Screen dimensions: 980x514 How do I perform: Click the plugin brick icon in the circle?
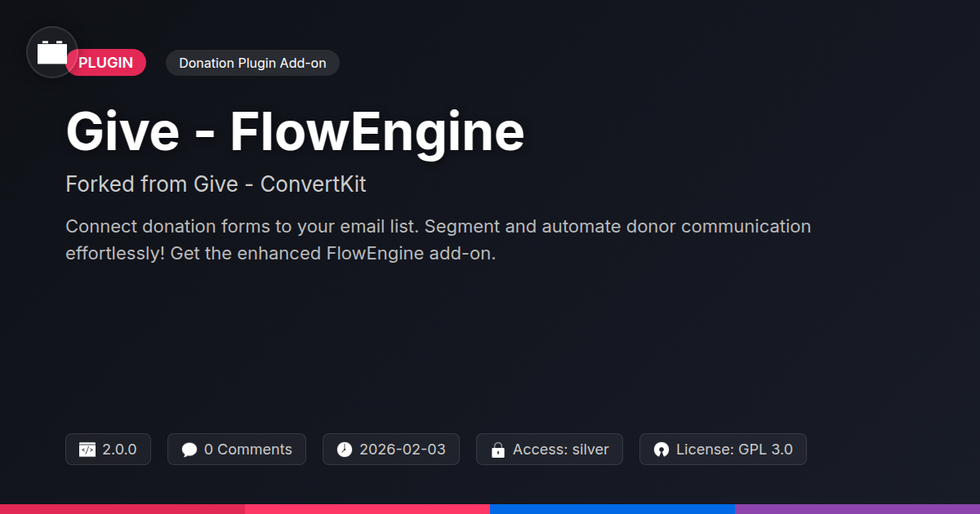coord(52,53)
